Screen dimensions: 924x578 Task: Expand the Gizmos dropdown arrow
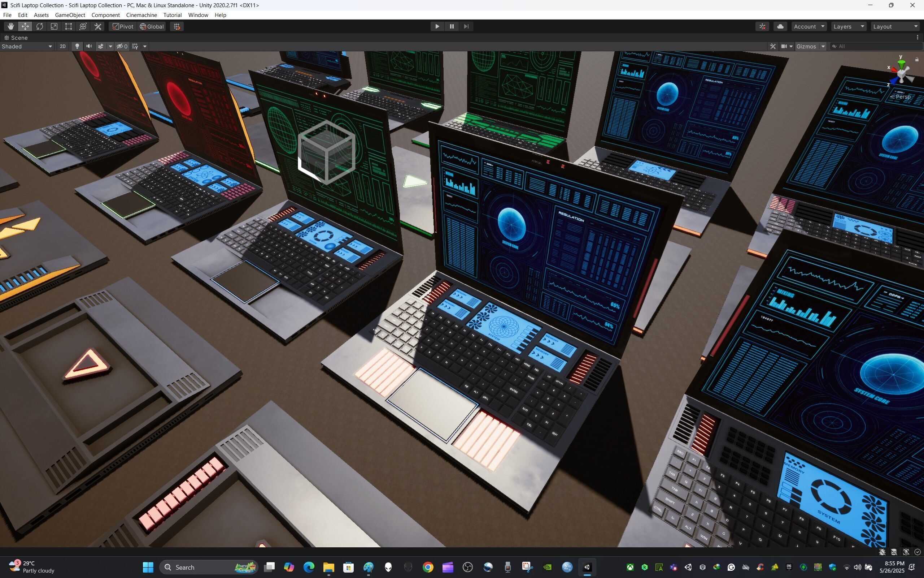[823, 46]
